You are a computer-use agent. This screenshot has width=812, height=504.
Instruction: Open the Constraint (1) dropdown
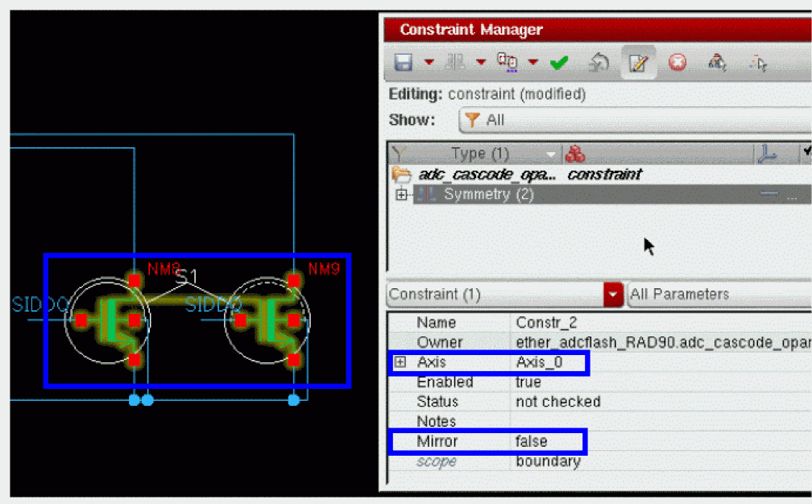tap(505, 295)
